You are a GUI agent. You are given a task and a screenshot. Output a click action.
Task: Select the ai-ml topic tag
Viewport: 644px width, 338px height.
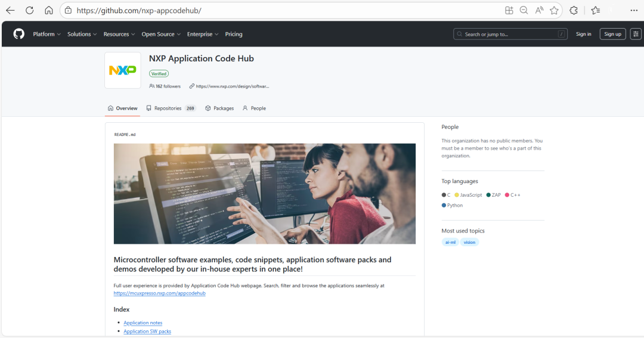[450, 242]
